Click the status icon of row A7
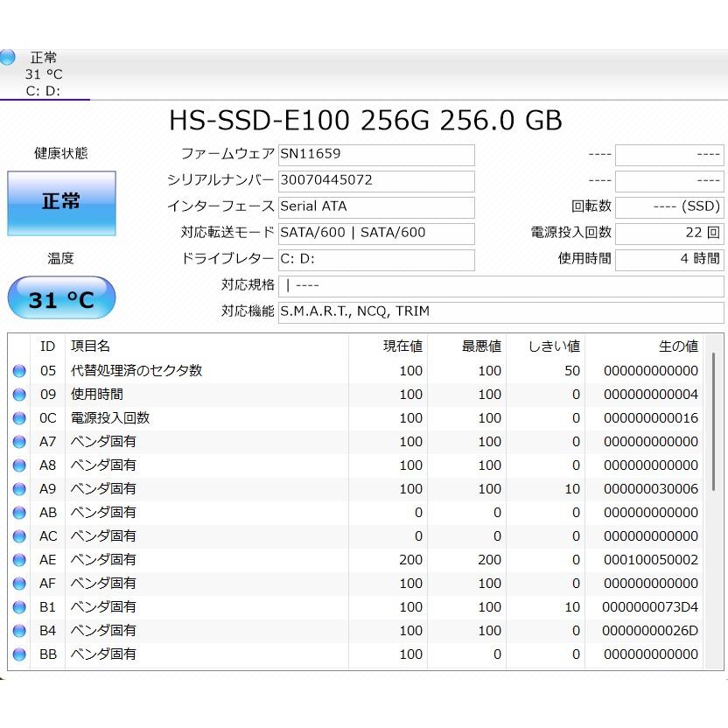The width and height of the screenshot is (728, 728). click(x=19, y=442)
